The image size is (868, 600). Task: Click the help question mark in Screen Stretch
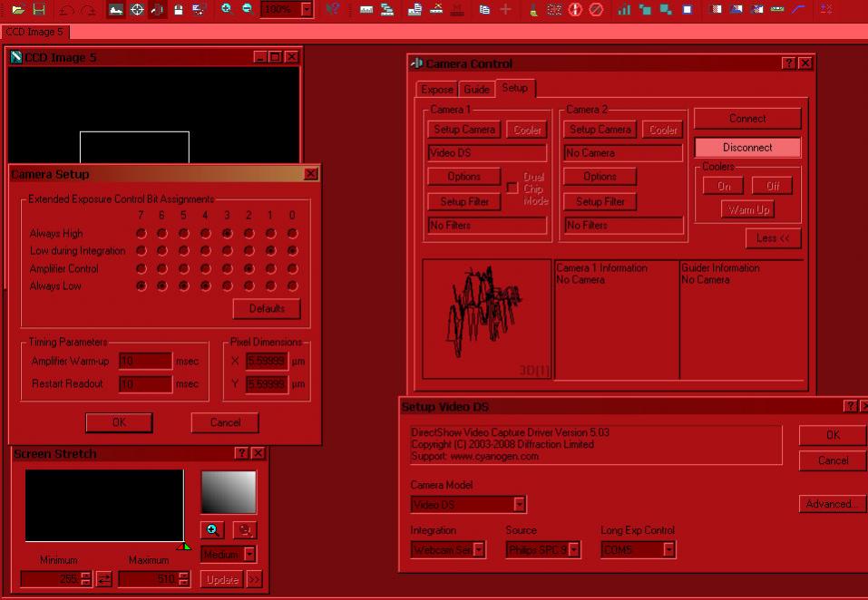241,453
